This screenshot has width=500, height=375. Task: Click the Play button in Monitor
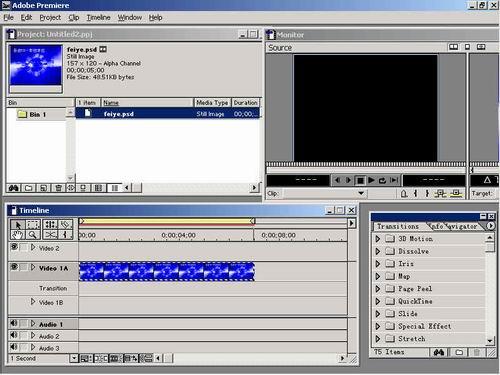coord(371,180)
